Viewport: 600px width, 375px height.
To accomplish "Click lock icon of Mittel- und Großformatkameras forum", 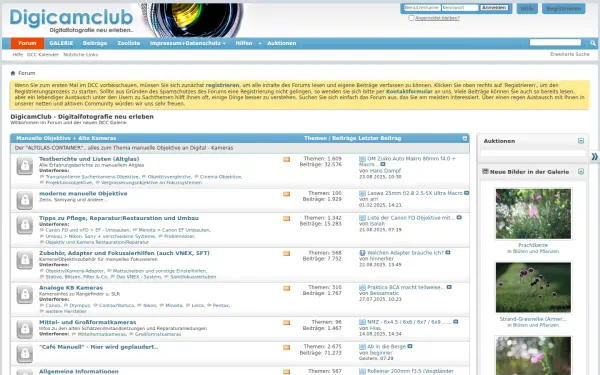I will (25, 329).
